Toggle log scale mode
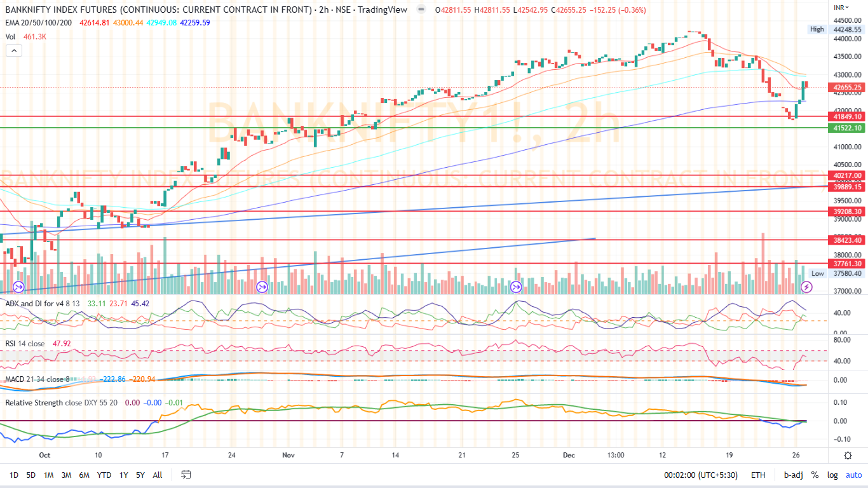 [832, 475]
